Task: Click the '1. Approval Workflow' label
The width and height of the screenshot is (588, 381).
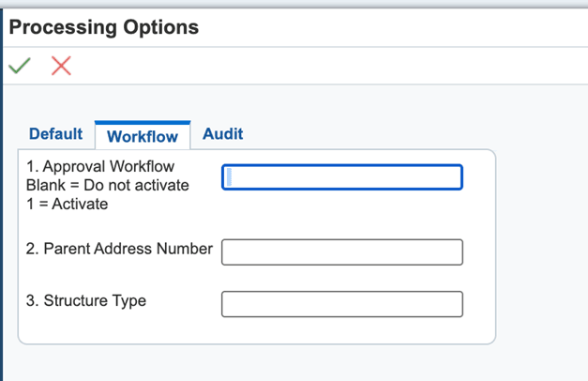Action: point(101,166)
